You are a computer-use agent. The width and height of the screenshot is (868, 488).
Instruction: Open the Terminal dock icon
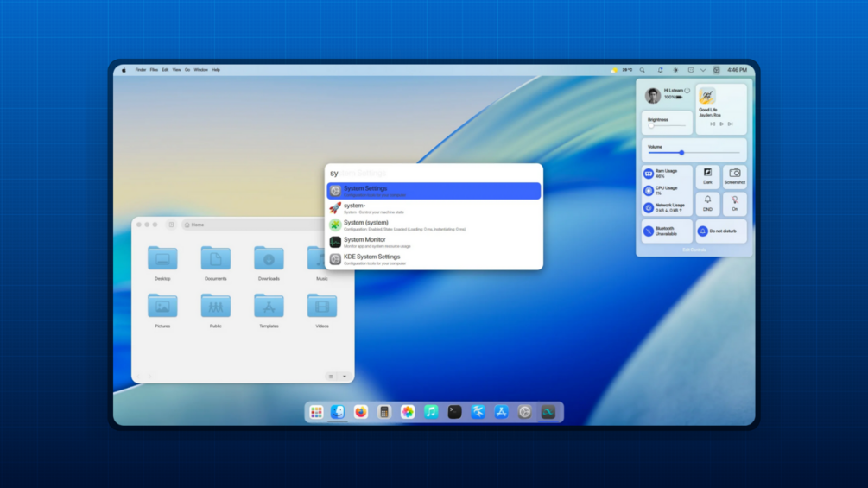click(x=454, y=412)
